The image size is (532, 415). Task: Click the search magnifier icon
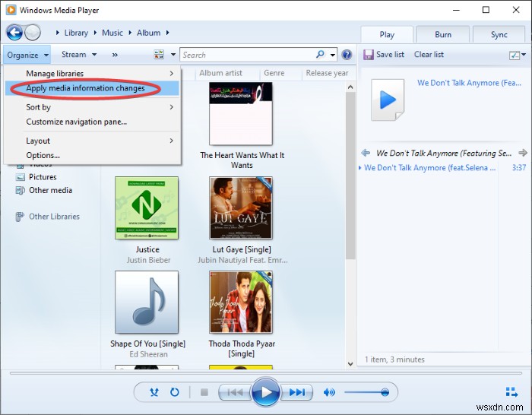(x=320, y=54)
